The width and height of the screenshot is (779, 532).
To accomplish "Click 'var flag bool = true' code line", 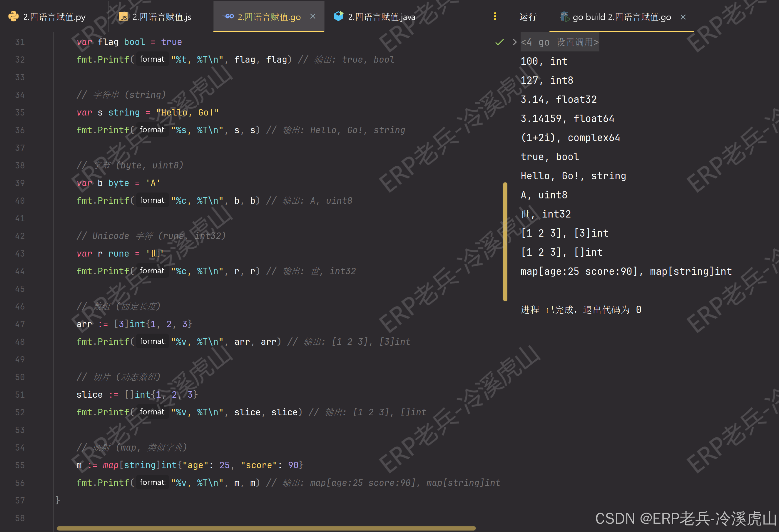I will [x=129, y=42].
